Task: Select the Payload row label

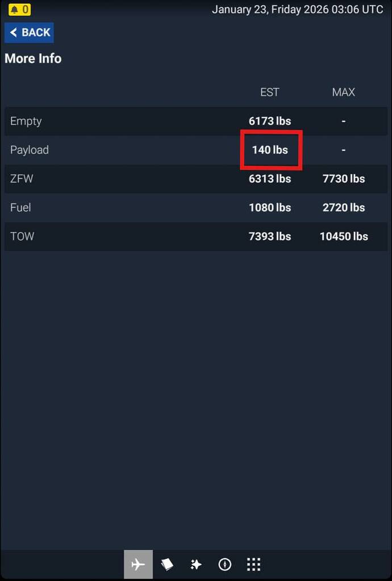Action: [29, 150]
